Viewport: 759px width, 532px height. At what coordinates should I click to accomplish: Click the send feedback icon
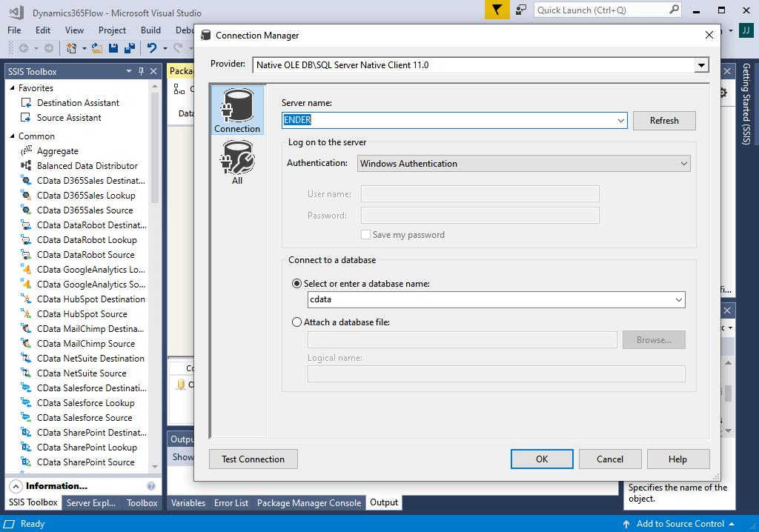click(x=522, y=10)
